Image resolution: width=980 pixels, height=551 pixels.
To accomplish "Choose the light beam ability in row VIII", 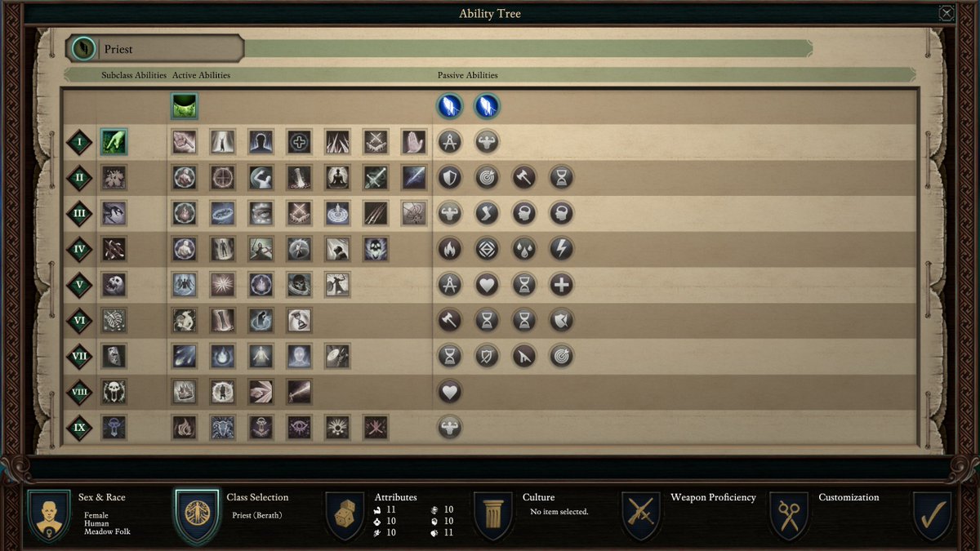I will pos(299,392).
